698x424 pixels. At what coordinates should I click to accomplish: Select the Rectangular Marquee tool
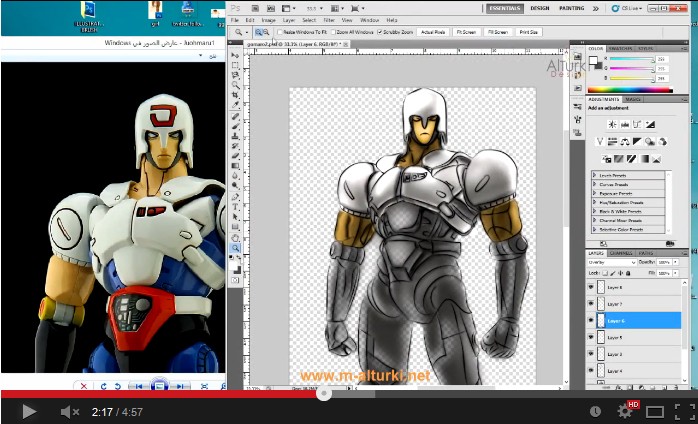pyautogui.click(x=235, y=65)
